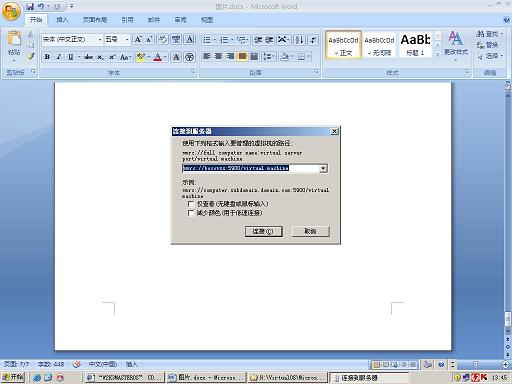
Task: Expand the font size dropdown
Action: pyautogui.click(x=127, y=40)
